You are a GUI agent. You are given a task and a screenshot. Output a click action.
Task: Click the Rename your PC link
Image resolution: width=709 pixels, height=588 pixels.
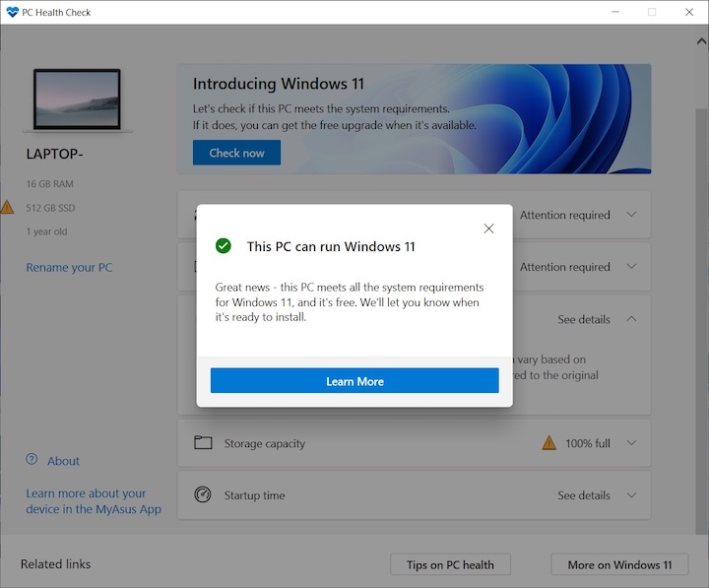pos(69,268)
